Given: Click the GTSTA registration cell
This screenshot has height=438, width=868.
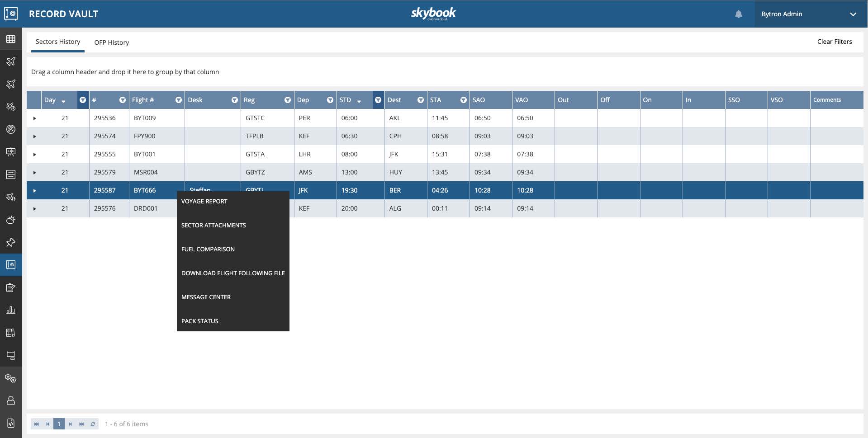Looking at the screenshot, I should click(267, 154).
